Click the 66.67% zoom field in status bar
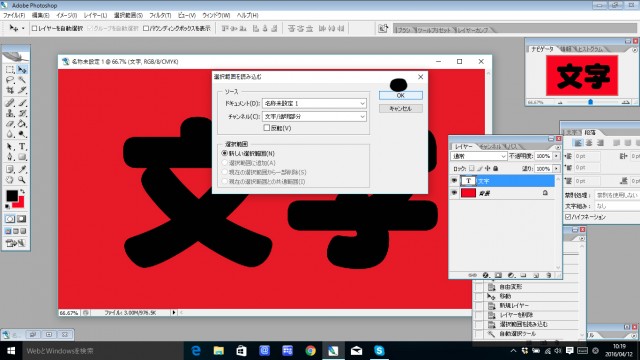Viewport: 640px width, 360px height. pyautogui.click(x=69, y=313)
